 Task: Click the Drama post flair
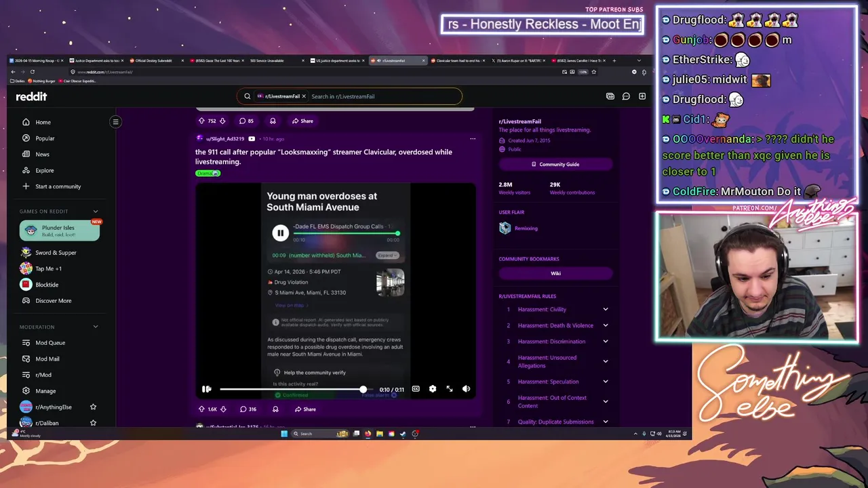208,174
